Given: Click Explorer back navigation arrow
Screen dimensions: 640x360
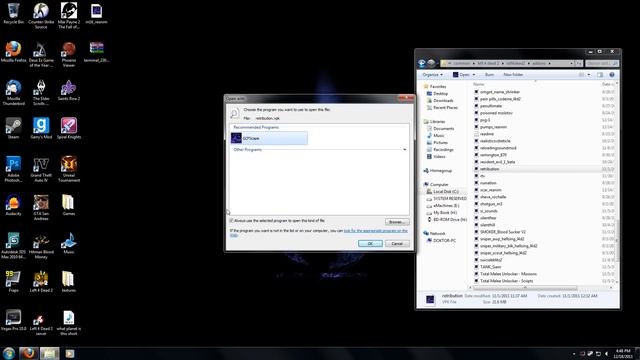Looking at the screenshot, I should [x=422, y=63].
